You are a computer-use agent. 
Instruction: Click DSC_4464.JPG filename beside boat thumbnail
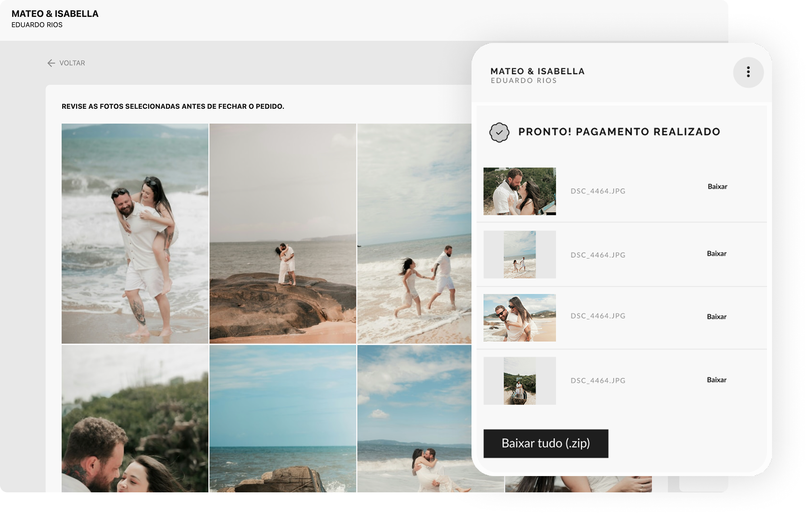[598, 381]
